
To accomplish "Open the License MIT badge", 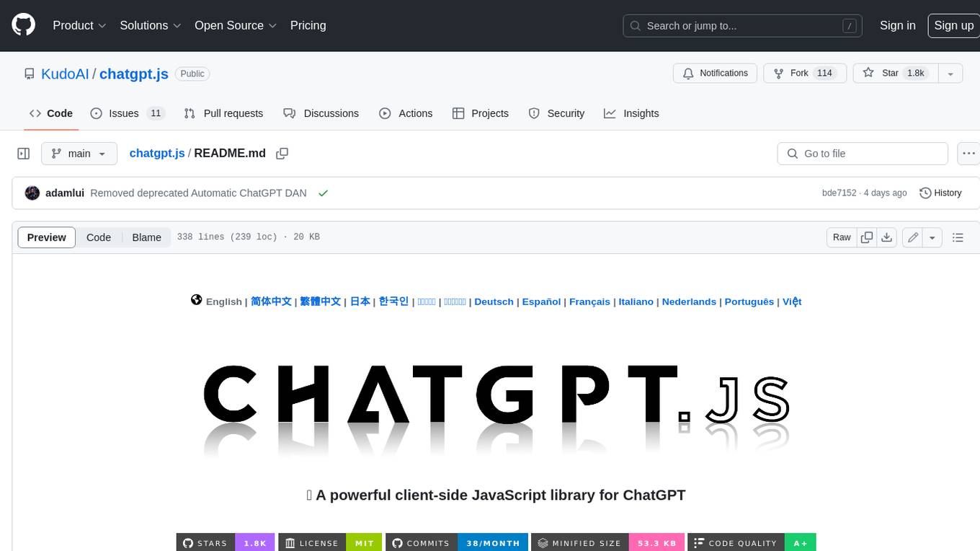I will [x=330, y=542].
